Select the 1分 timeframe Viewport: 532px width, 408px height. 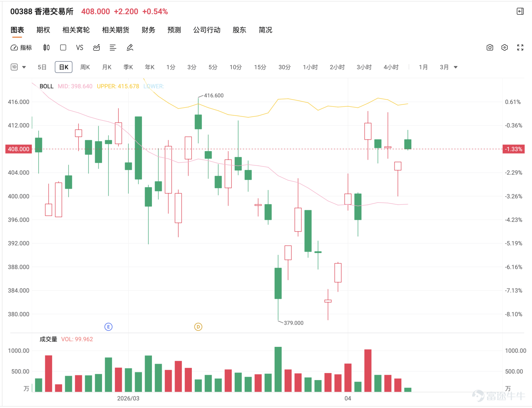click(x=171, y=67)
